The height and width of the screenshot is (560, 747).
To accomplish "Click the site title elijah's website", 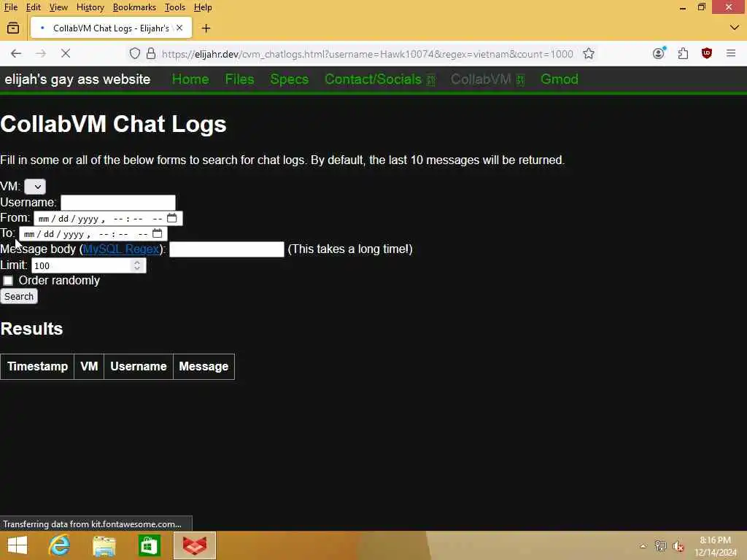I will (x=77, y=79).
